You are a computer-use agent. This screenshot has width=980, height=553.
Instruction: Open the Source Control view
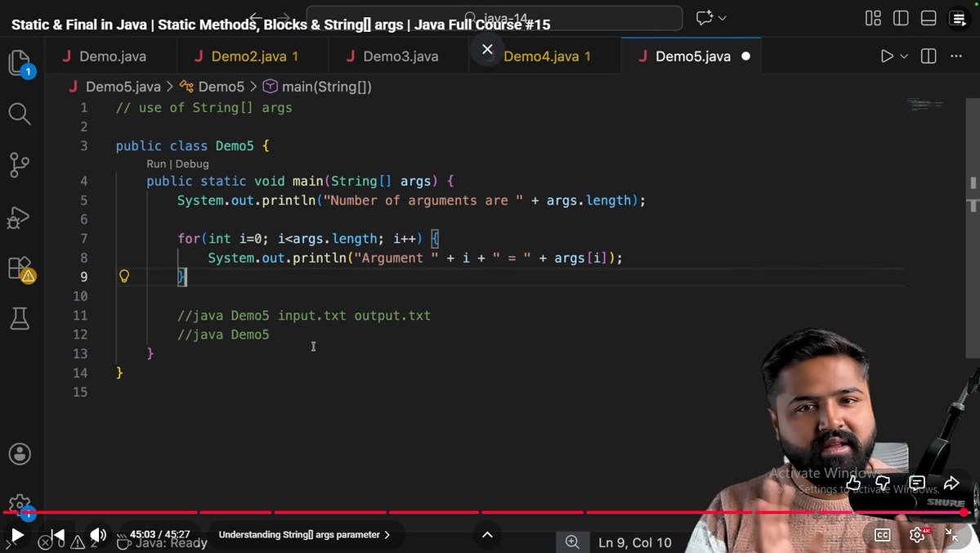coord(20,165)
